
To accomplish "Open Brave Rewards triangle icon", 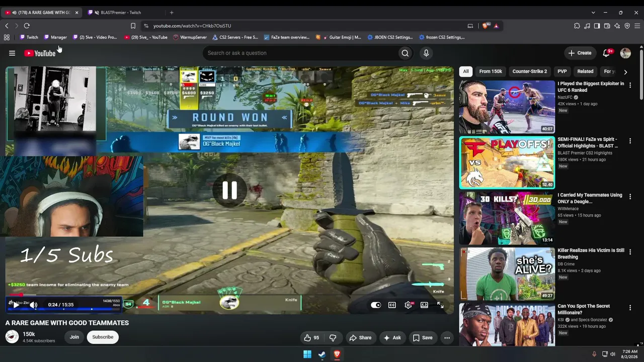I will [496, 26].
